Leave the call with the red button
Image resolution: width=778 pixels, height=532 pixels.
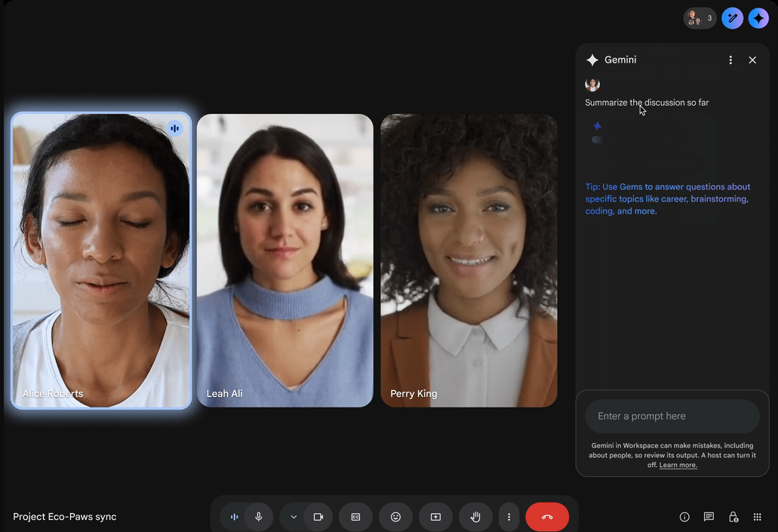(547, 517)
